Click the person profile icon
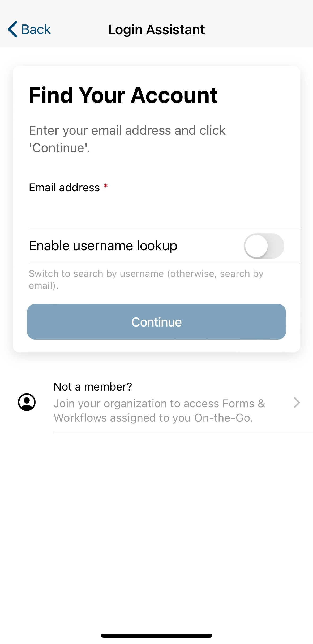This screenshot has width=313, height=644. [x=27, y=402]
